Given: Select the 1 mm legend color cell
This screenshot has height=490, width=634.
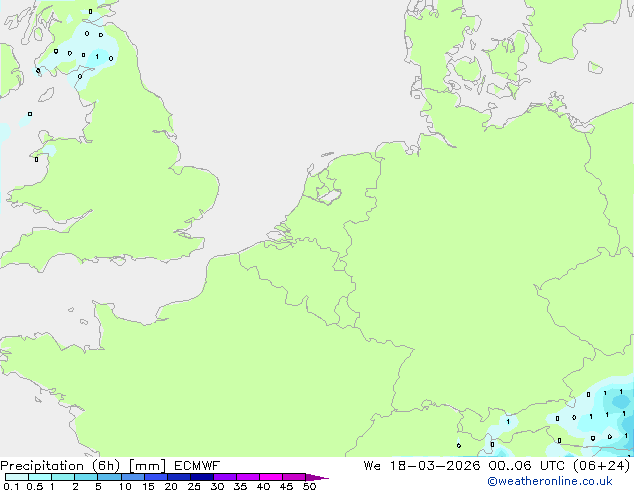Looking at the screenshot, I should tap(63, 477).
